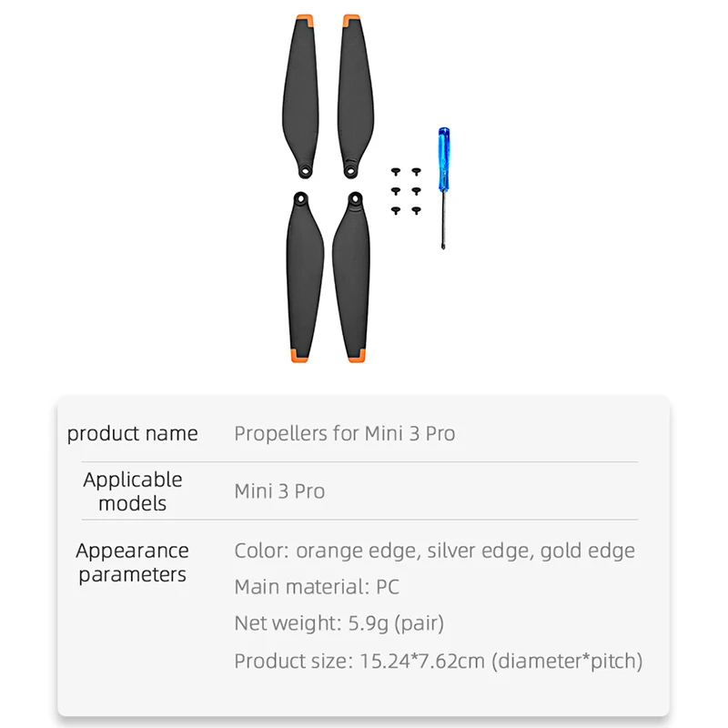Click the "Net weight: 5.9g (pair)" line
728x728 pixels.
coord(339,623)
